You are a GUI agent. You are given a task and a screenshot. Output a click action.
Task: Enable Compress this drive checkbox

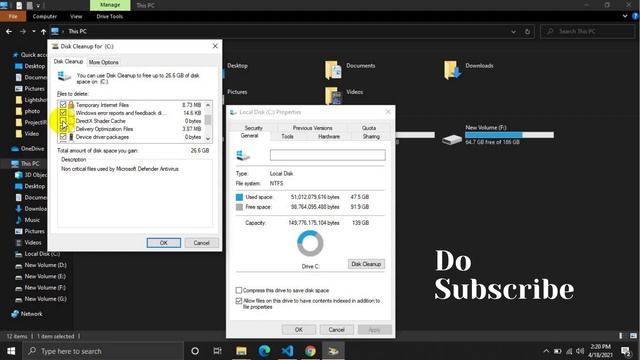tap(239, 290)
